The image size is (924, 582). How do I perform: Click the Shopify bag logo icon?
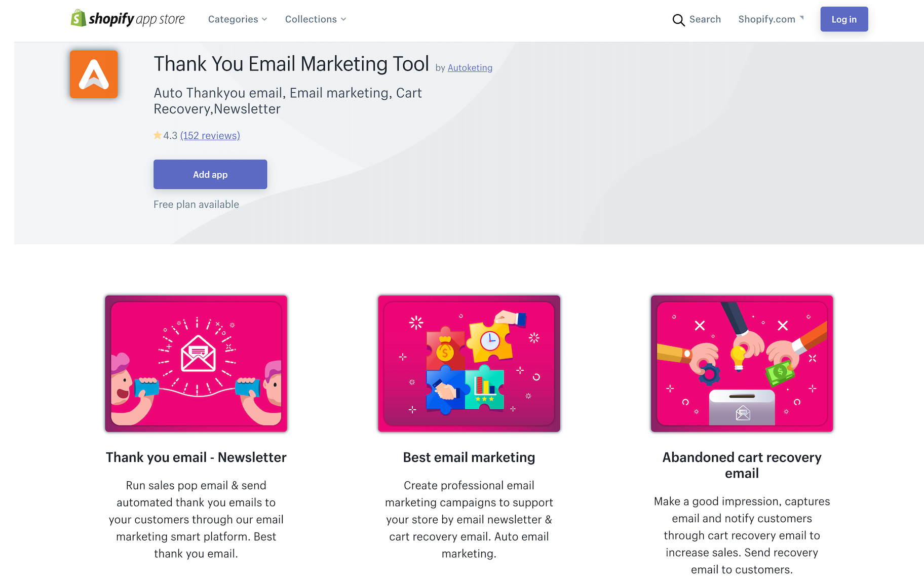tap(78, 18)
